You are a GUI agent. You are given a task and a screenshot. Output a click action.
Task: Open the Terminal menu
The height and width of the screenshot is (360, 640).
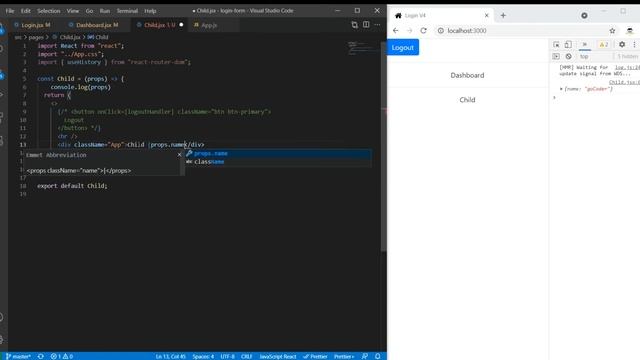[127, 11]
